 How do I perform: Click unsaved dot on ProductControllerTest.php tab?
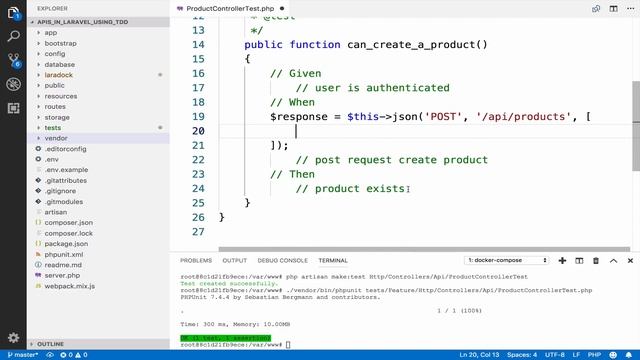tap(282, 8)
